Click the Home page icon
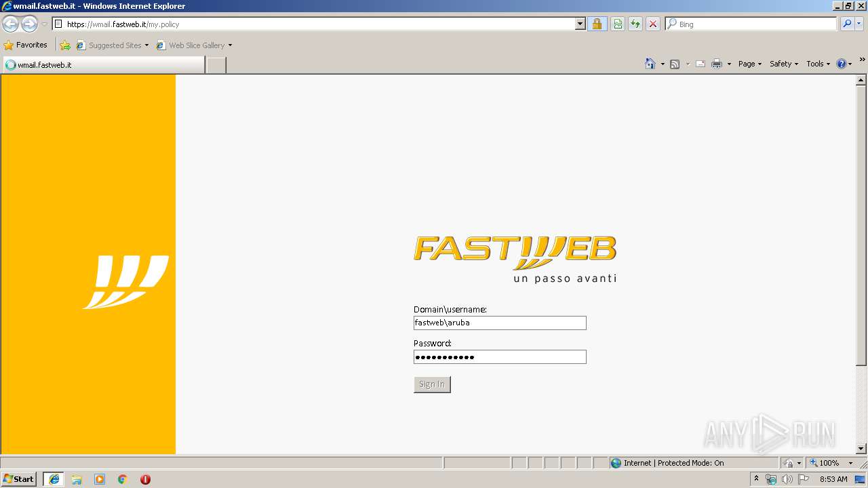 tap(650, 64)
